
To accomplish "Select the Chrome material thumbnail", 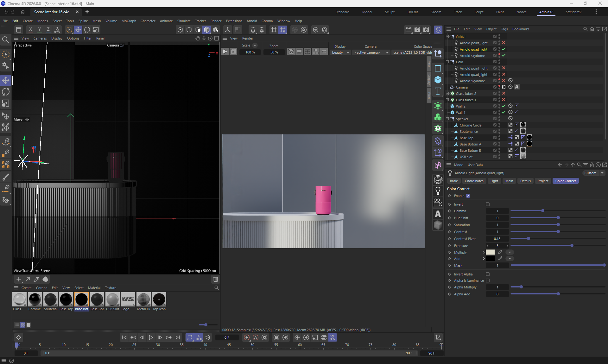I will pos(35,299).
